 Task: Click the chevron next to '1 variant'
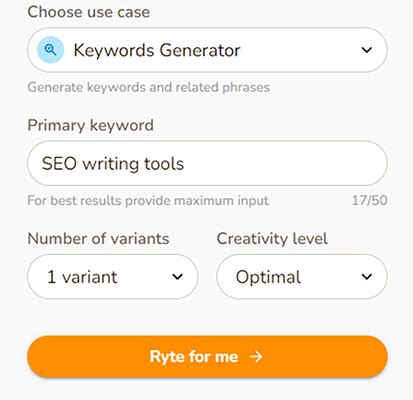[x=177, y=277]
